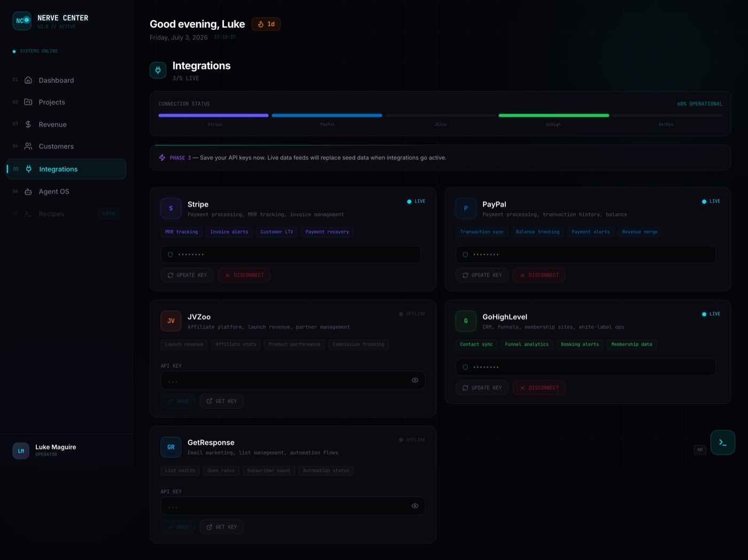Go to the Customers section
748x560 pixels.
[66, 146]
